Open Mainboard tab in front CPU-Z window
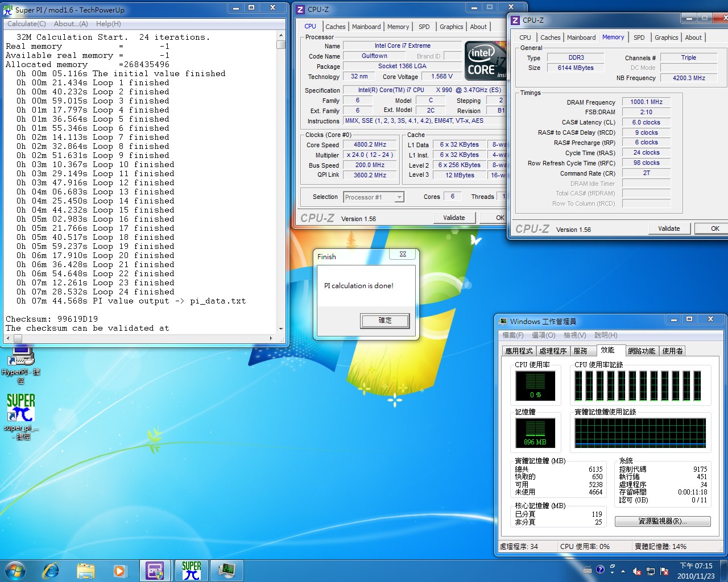Image resolution: width=728 pixels, height=582 pixels. pos(581,38)
